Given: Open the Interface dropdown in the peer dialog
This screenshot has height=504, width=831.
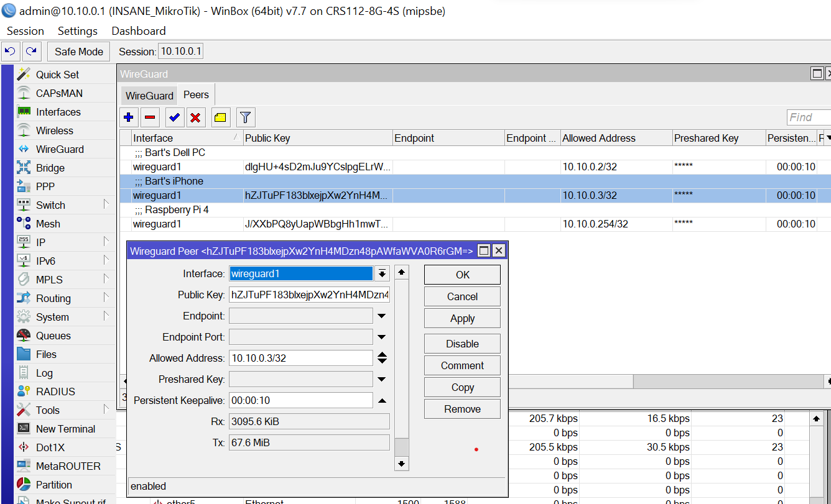Looking at the screenshot, I should (382, 273).
